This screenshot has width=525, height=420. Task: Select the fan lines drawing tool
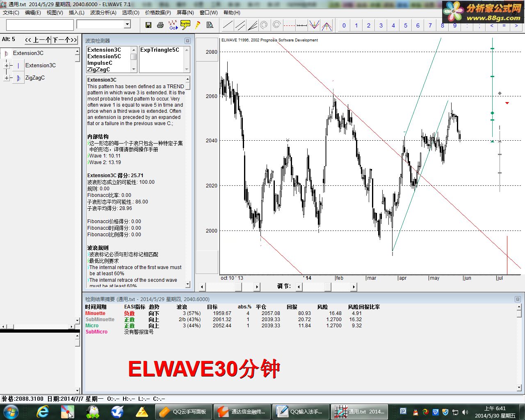point(253,25)
